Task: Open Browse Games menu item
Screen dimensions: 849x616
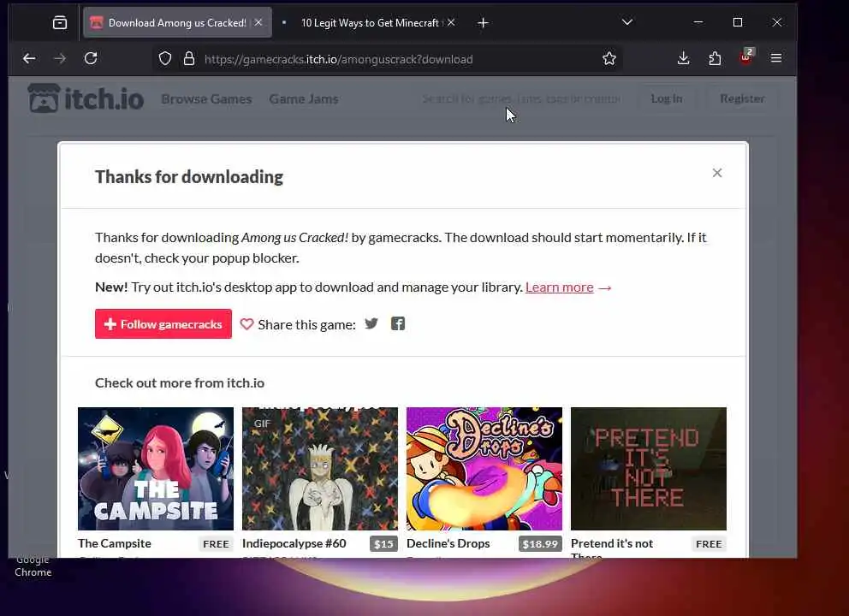Action: pos(206,99)
